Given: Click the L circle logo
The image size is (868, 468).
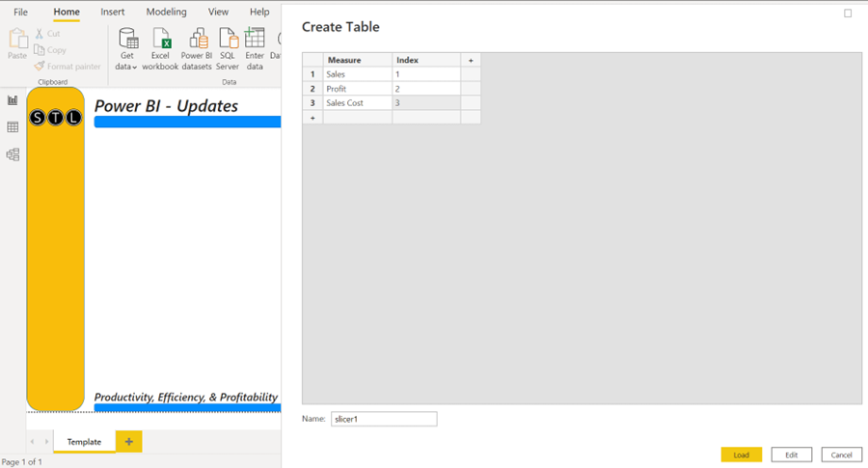Looking at the screenshot, I should coord(73,118).
